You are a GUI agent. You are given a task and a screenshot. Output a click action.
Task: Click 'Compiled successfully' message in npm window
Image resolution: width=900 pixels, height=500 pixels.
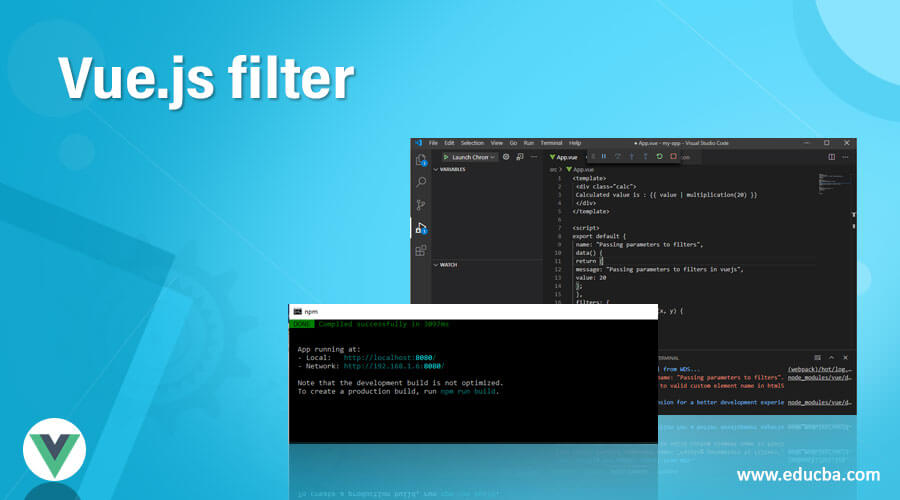(x=383, y=324)
